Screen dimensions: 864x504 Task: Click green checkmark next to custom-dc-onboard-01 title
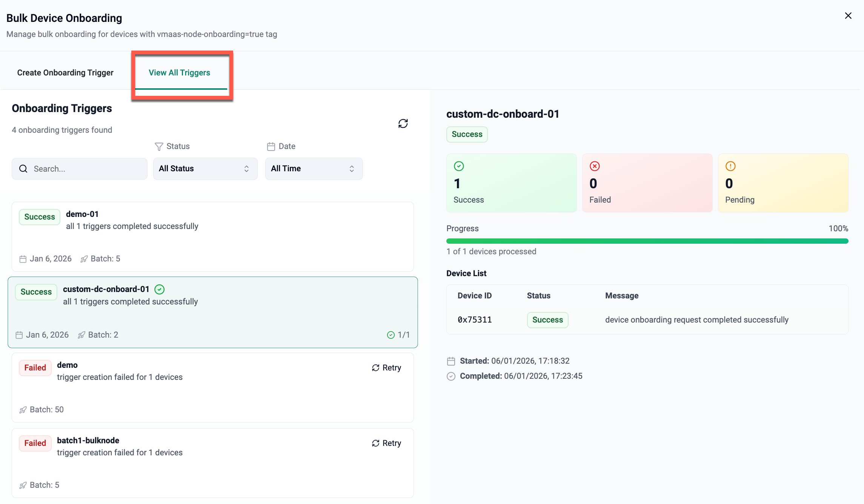tap(160, 289)
